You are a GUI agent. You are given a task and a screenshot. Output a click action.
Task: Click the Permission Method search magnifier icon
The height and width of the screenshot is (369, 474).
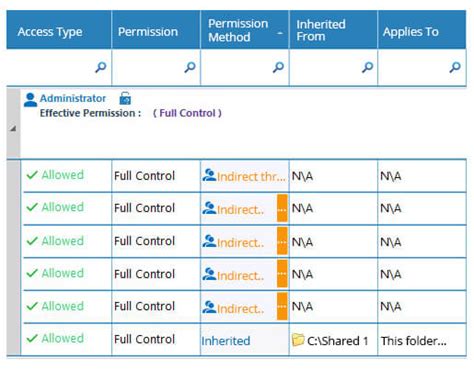[x=278, y=67]
